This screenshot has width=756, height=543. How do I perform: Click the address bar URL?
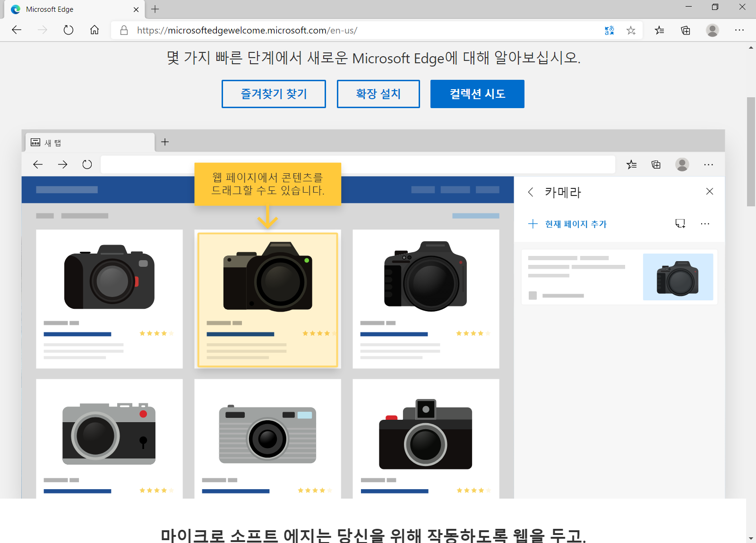coord(247,30)
